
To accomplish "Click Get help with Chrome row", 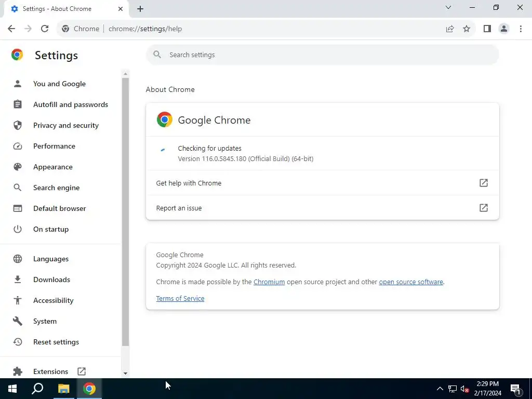I will [x=322, y=183].
